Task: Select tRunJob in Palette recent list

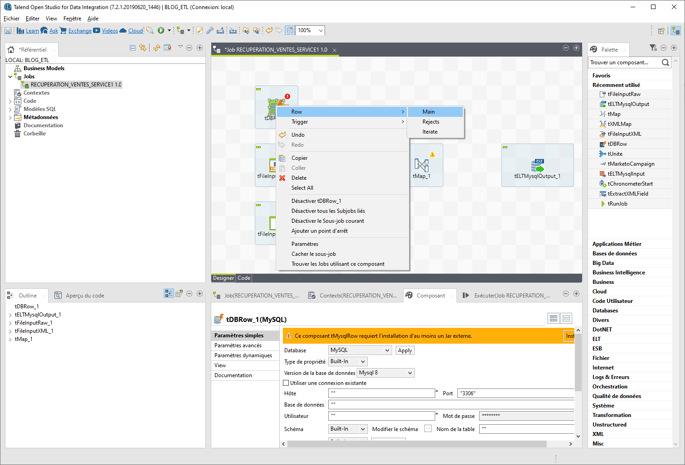Action: tap(617, 204)
